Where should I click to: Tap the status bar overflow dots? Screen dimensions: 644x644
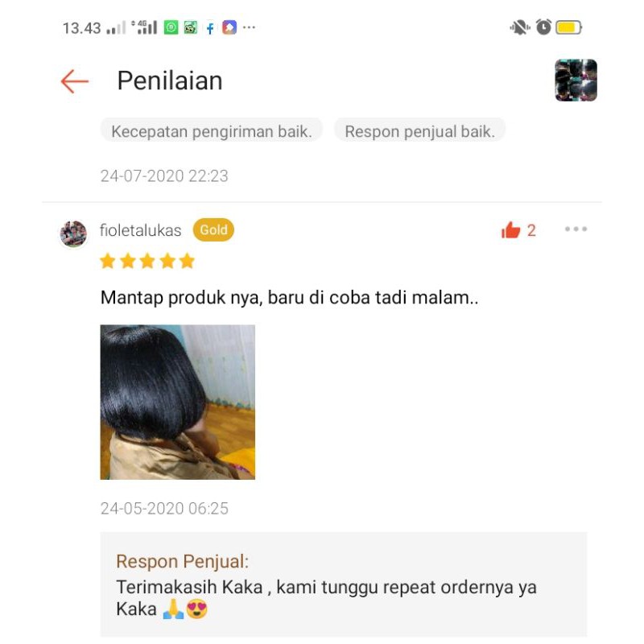pos(249,27)
